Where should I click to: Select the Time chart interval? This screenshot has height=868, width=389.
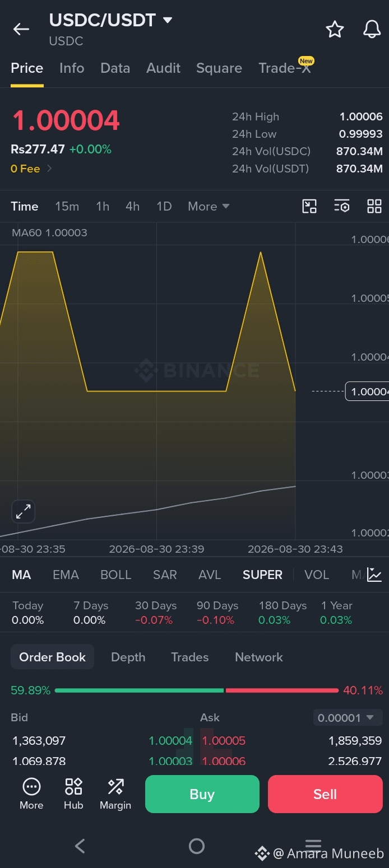click(25, 206)
